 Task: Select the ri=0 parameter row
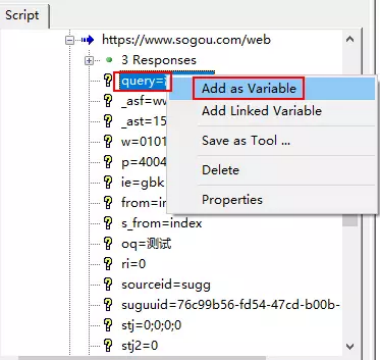(134, 264)
